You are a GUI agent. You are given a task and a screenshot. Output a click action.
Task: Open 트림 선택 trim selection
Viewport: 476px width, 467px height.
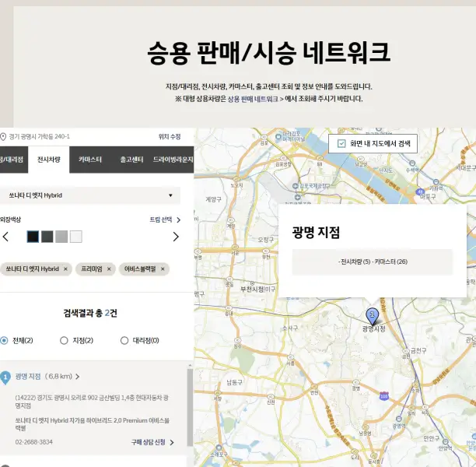(x=165, y=219)
